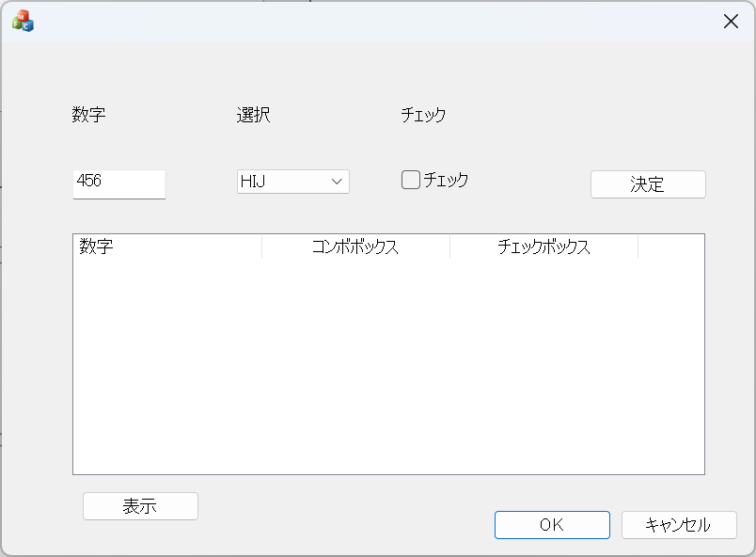Open the dropdown arrow of HIJ combo box

337,182
